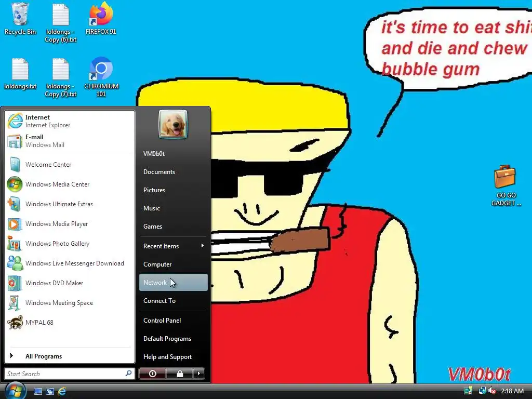Screen dimensions: 532x399
Task: Launch CHROMIUM 101 desktop shortcut
Action: [x=101, y=78]
